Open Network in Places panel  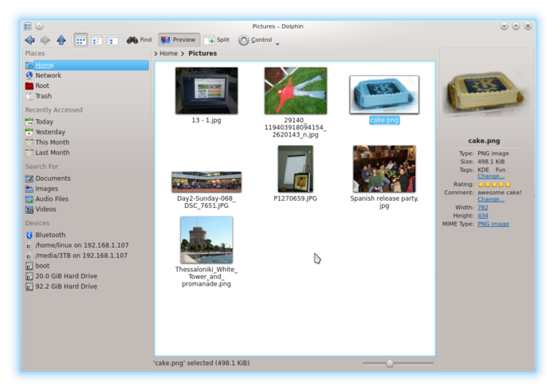(48, 75)
